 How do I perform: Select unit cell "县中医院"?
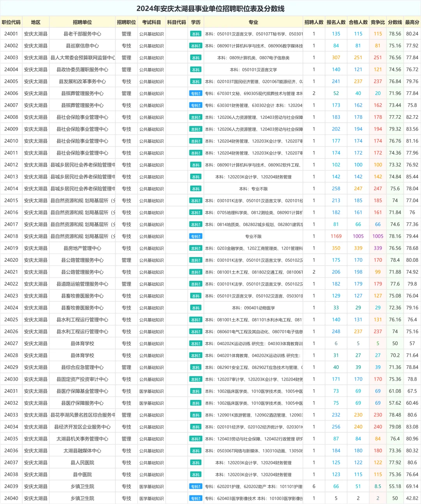[x=82, y=474]
